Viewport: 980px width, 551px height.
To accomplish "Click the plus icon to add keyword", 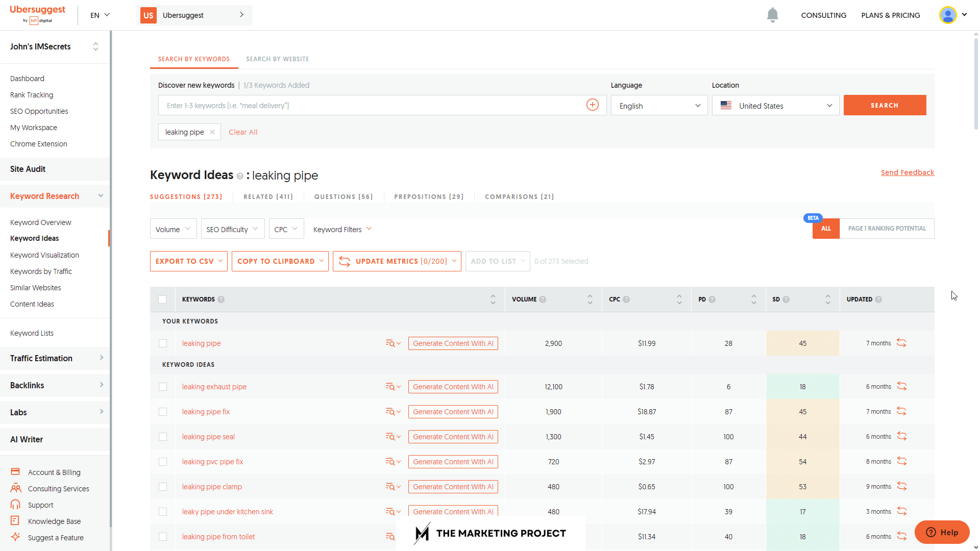I will pyautogui.click(x=592, y=105).
